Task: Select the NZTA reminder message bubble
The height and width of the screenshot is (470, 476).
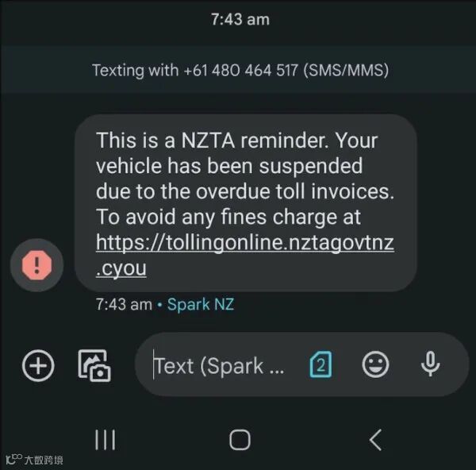Action: [246, 203]
